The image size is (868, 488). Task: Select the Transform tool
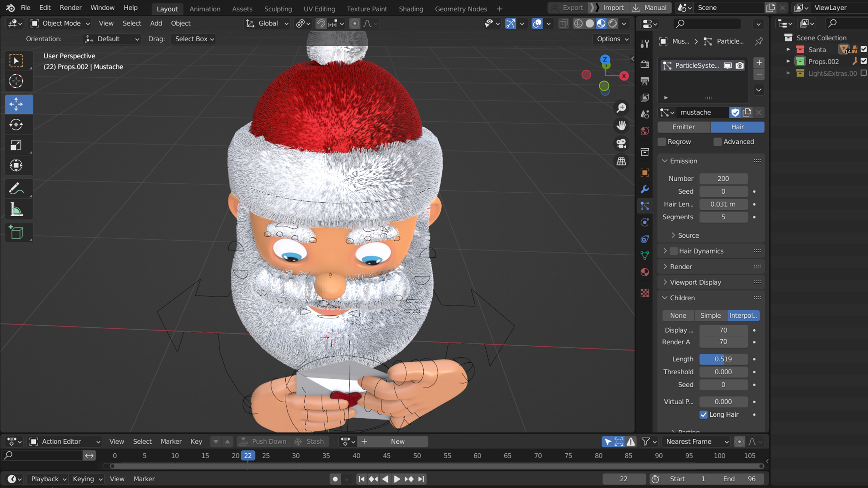pos(16,165)
